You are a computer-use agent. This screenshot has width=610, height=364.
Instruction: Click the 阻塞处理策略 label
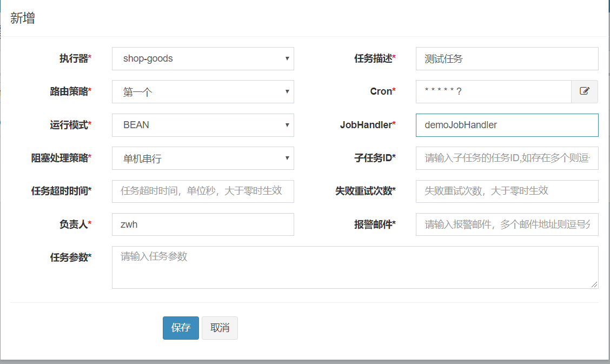tap(61, 158)
